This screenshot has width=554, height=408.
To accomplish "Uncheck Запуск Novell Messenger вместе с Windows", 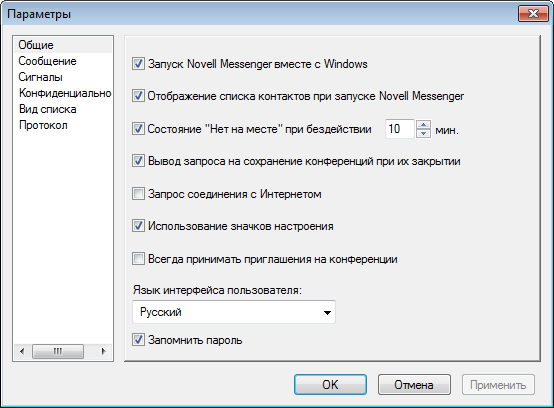I will (138, 64).
